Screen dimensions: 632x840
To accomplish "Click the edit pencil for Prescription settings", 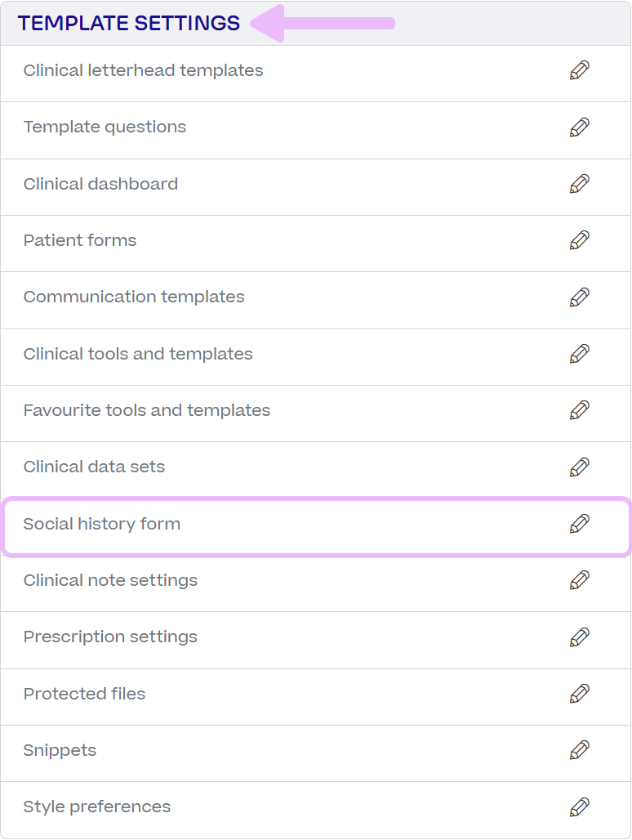I will pyautogui.click(x=580, y=637).
